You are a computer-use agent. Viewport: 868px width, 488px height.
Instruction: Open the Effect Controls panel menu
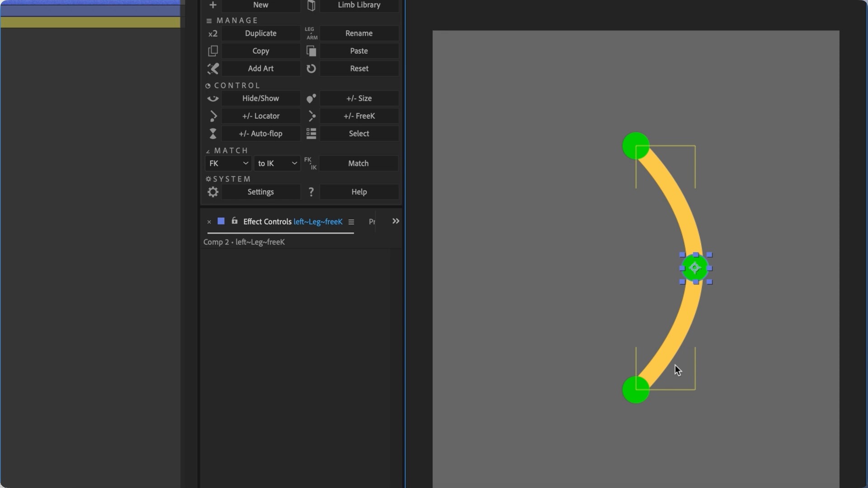[351, 222]
